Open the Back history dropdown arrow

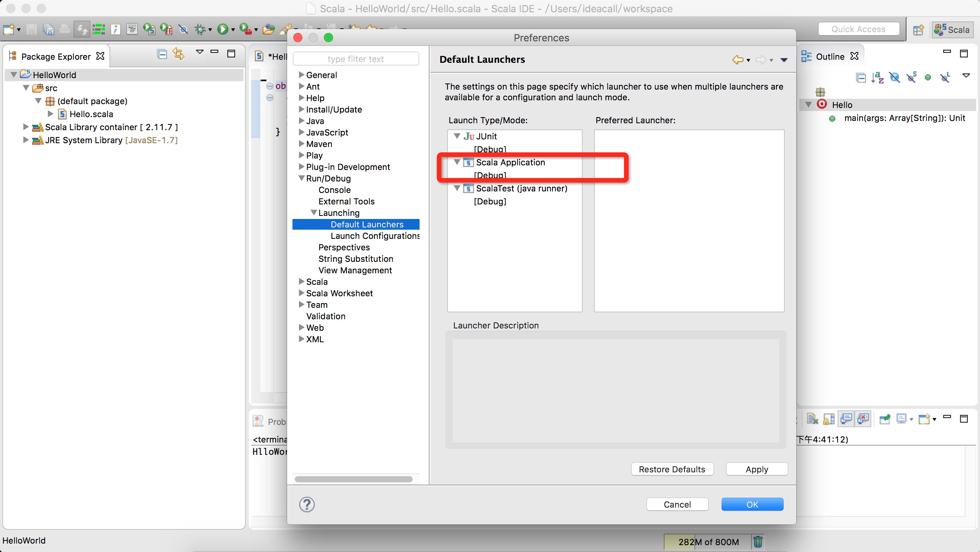pyautogui.click(x=748, y=60)
